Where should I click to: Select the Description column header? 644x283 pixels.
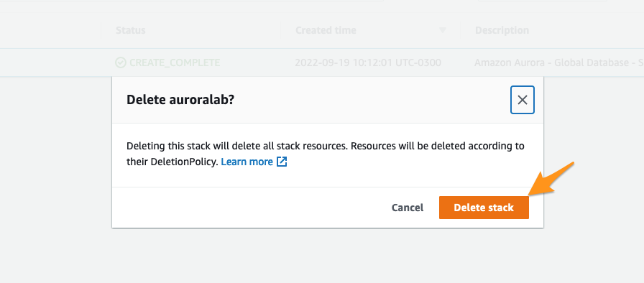(x=502, y=30)
